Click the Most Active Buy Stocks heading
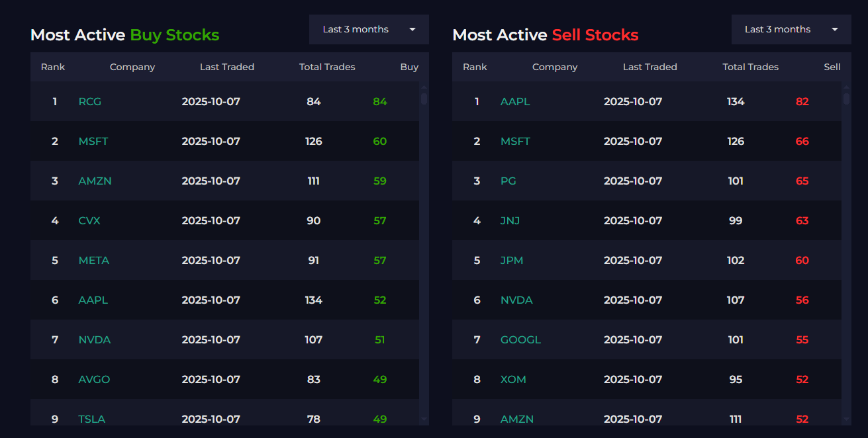This screenshot has width=868, height=438. 124,35
